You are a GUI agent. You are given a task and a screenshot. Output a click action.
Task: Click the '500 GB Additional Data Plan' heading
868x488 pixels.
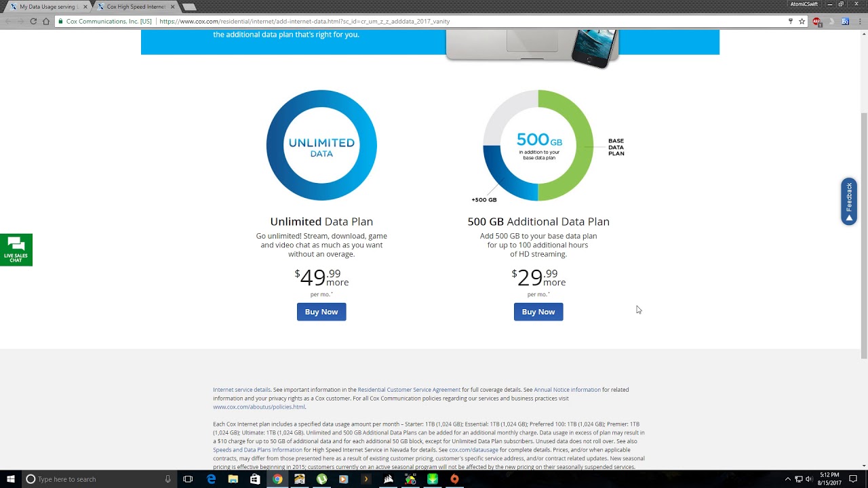tap(538, 222)
